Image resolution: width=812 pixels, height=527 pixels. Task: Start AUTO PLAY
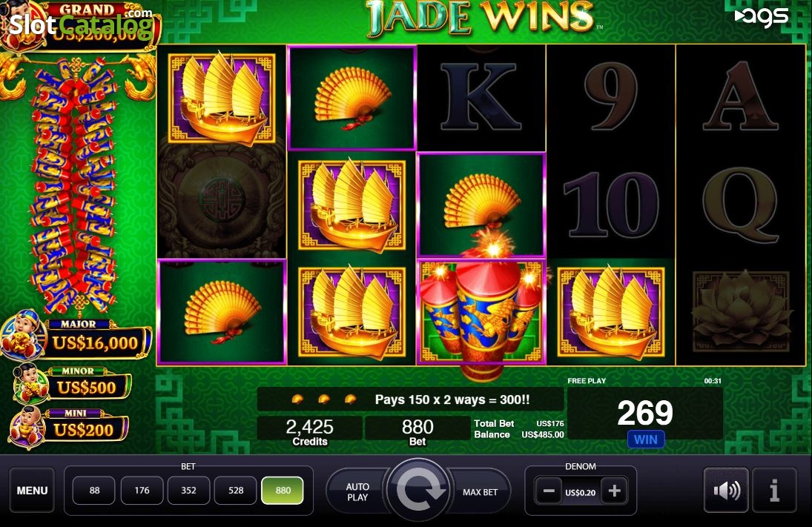(358, 492)
